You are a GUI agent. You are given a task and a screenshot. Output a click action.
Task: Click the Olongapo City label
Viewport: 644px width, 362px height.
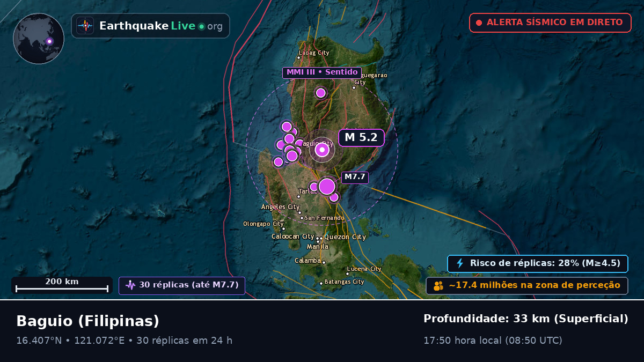[x=264, y=224]
